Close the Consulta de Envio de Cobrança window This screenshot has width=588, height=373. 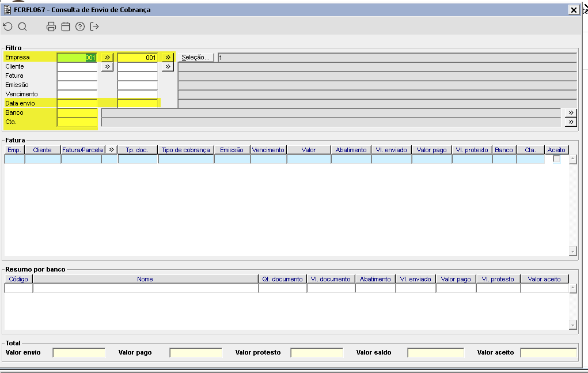(574, 10)
